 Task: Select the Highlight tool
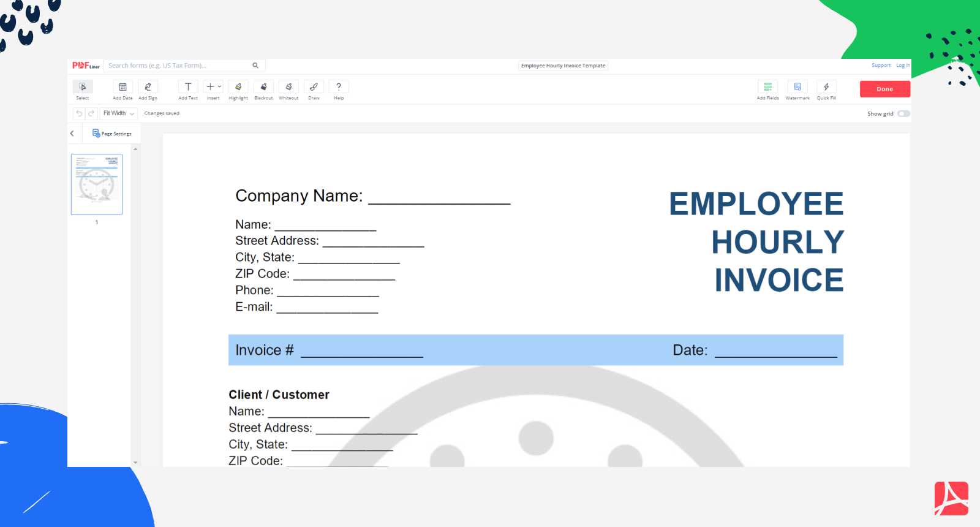238,89
